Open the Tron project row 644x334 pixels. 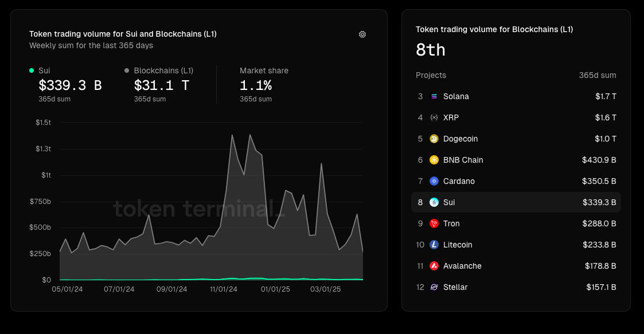point(516,223)
